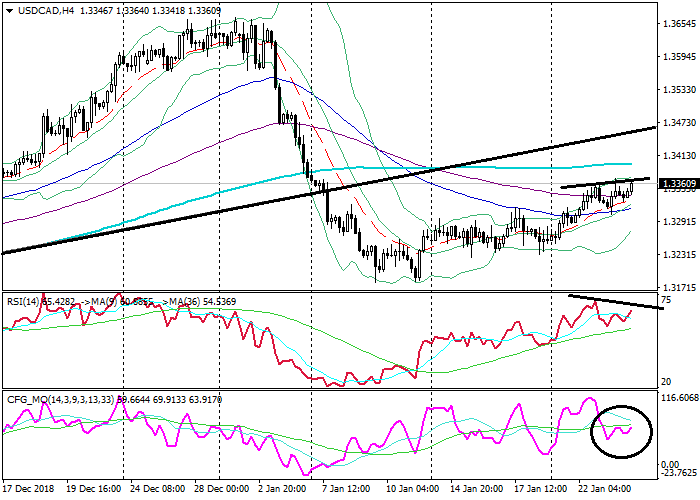The image size is (700, 500).
Task: Click the RSI 20 level label
Action: (666, 382)
